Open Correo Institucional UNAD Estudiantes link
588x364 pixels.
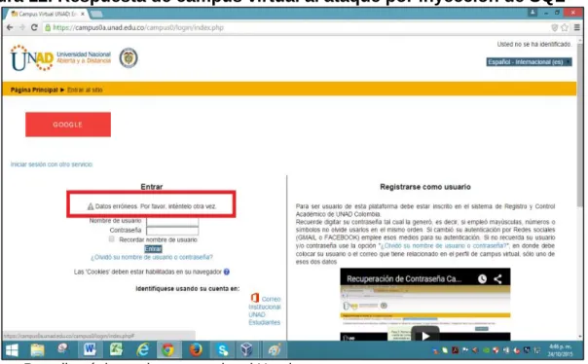click(x=265, y=310)
